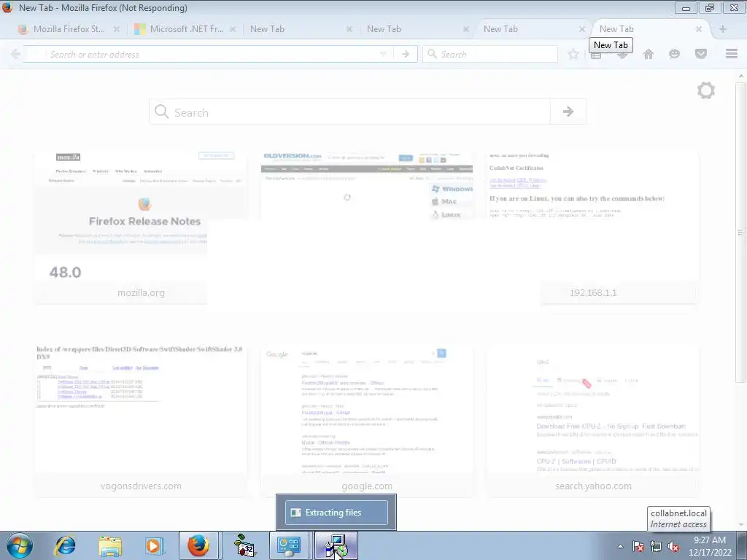The height and width of the screenshot is (560, 747).
Task: Open Windows Explorer folder taskbar icon
Action: 110,545
